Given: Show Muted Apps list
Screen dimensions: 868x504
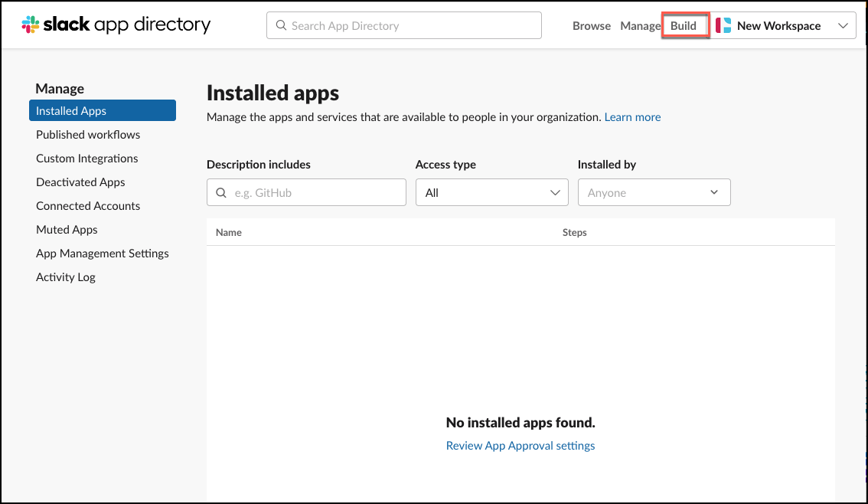Looking at the screenshot, I should click(x=67, y=229).
